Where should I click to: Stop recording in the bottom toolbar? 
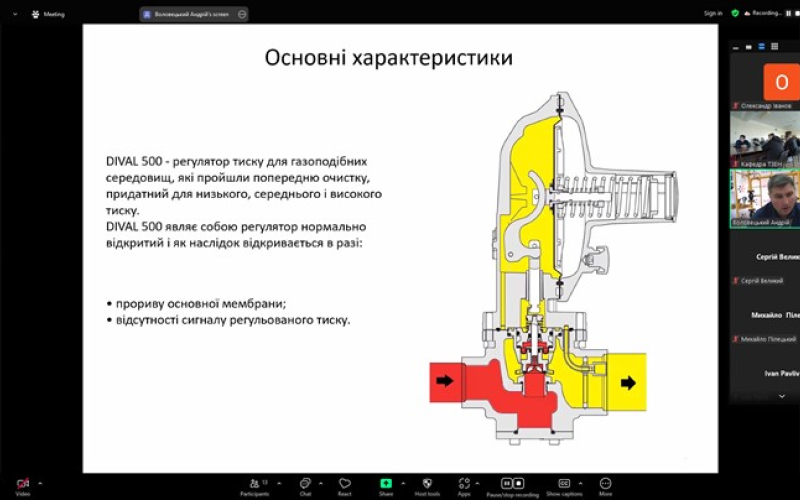[x=518, y=483]
